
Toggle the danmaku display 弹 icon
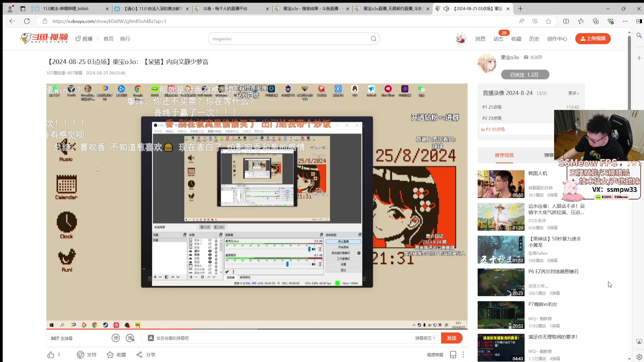[x=116, y=338]
